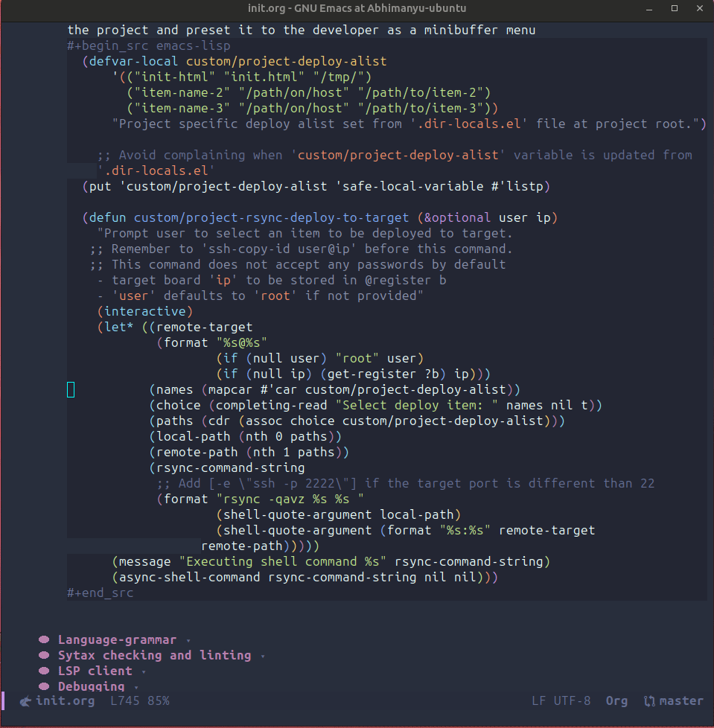Click the Language-grammar heading bullet
This screenshot has width=714, height=728.
[x=44, y=639]
